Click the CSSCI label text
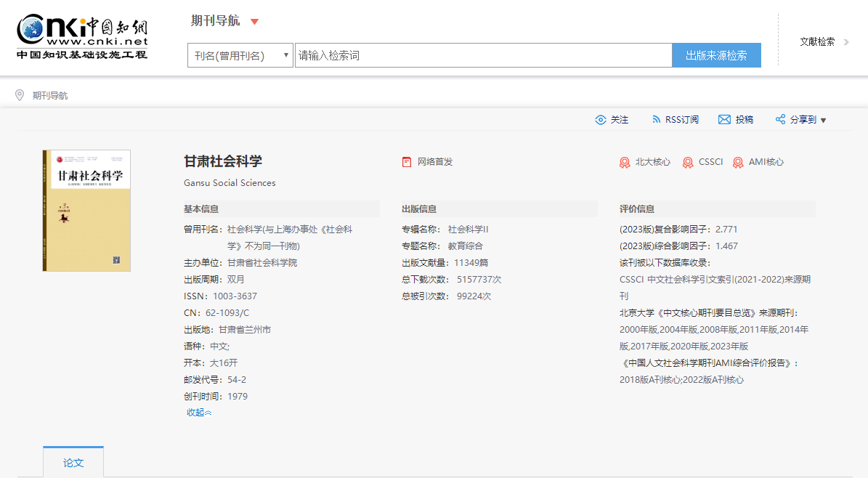 coord(711,162)
